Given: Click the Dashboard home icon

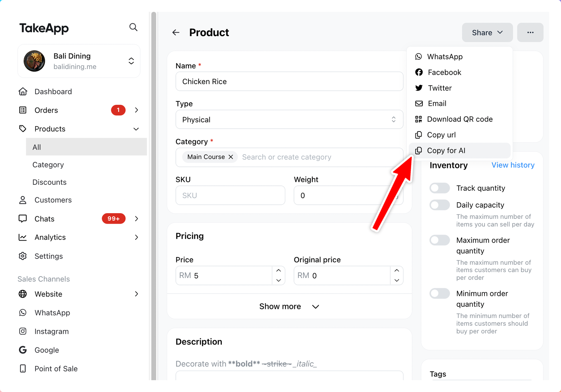Looking at the screenshot, I should [x=23, y=92].
